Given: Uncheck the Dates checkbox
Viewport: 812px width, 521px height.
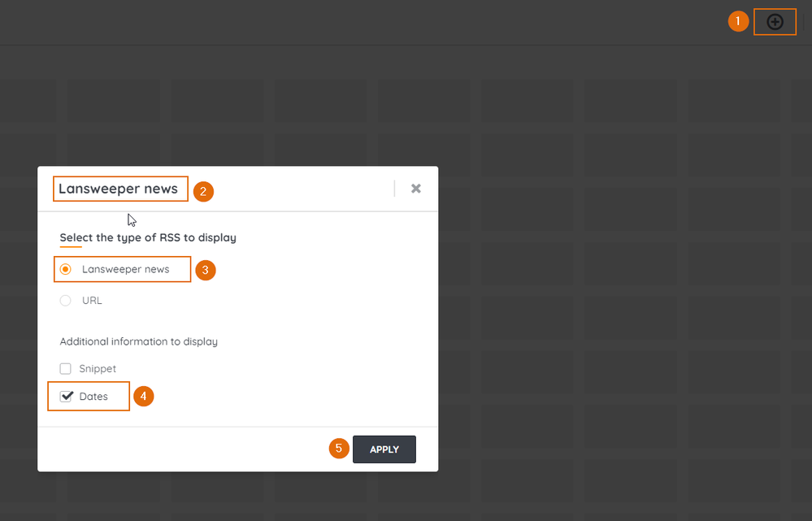Looking at the screenshot, I should (x=67, y=397).
